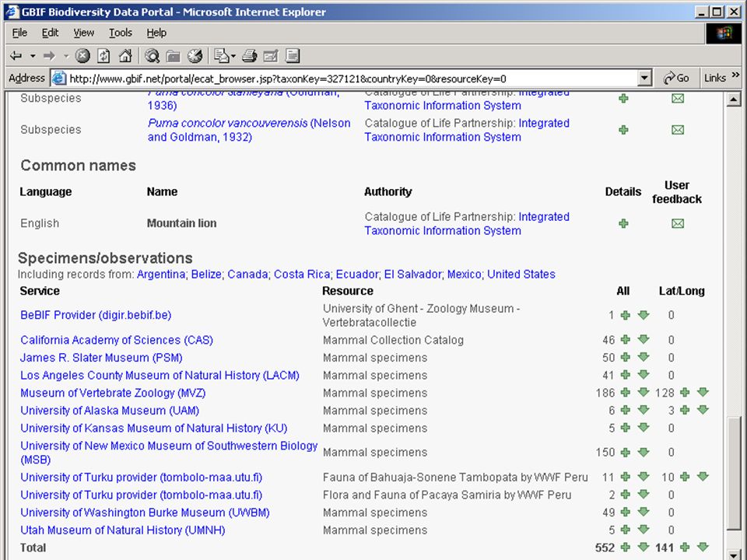Screen dimensions: 747x560
Task: Open Museum of Vertebrate Zoology (MVZ) link
Action: tap(113, 393)
